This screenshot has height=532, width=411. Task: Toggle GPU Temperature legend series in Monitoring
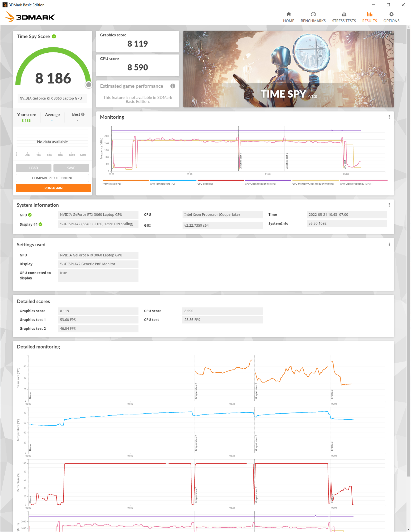(162, 184)
